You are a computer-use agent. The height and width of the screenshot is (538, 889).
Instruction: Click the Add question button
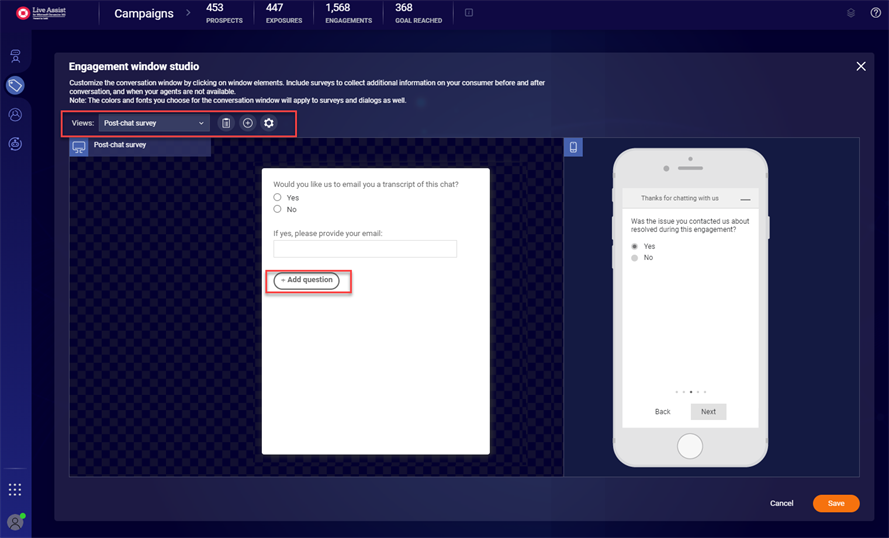coord(307,280)
